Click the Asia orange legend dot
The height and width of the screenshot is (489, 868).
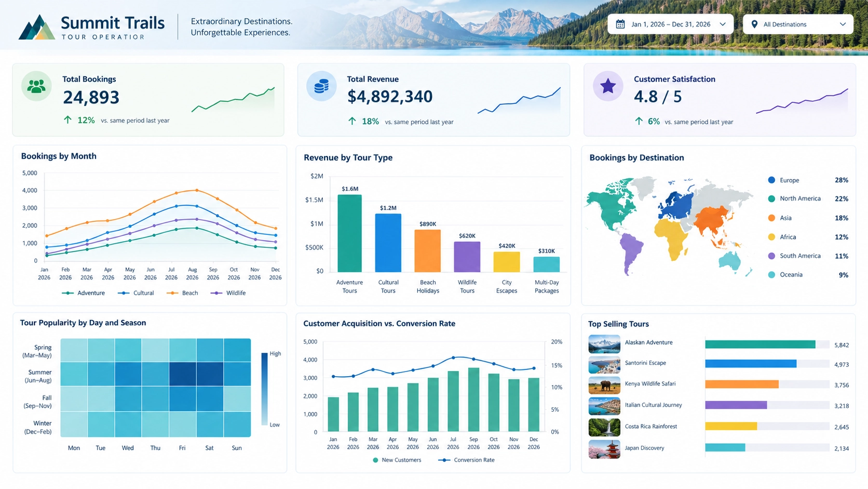click(771, 218)
